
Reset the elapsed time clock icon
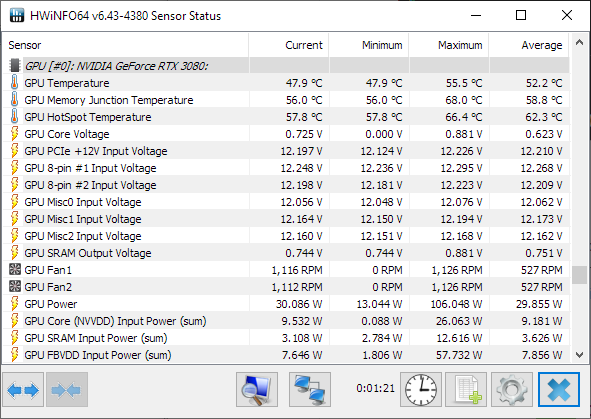point(421,390)
